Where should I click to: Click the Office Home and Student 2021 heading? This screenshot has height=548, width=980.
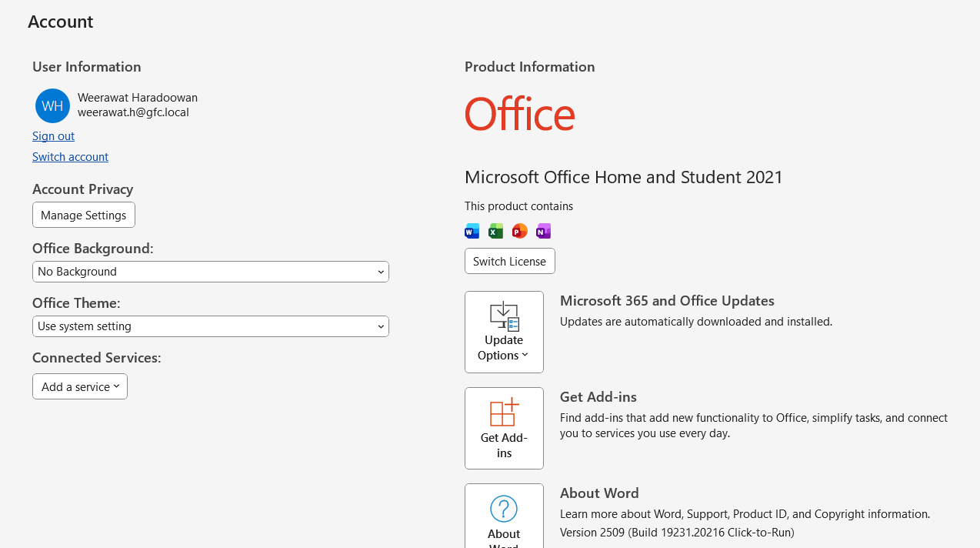click(623, 177)
